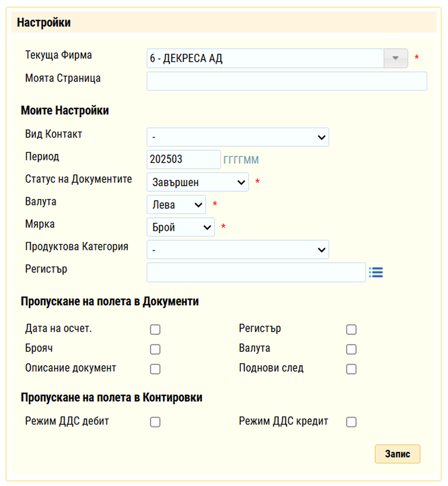Open the Валута dropdown showing Лева
448x486 pixels.
pos(176,205)
